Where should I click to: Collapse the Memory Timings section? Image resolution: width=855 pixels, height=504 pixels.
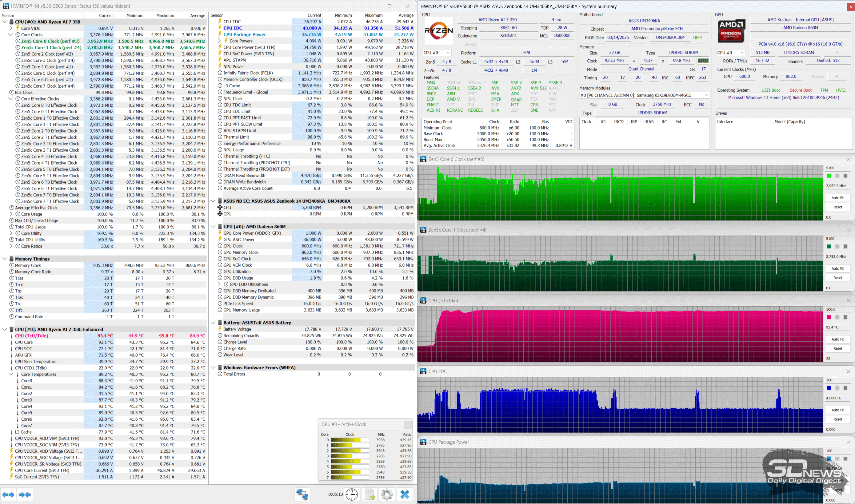[5, 259]
